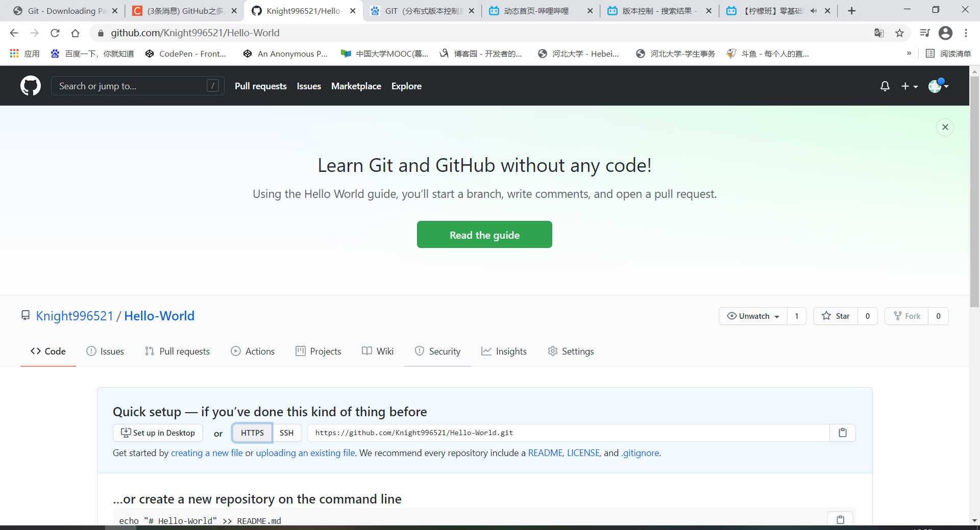Open the 博客园 bookmark
The height and width of the screenshot is (530, 980).
pyautogui.click(x=481, y=54)
